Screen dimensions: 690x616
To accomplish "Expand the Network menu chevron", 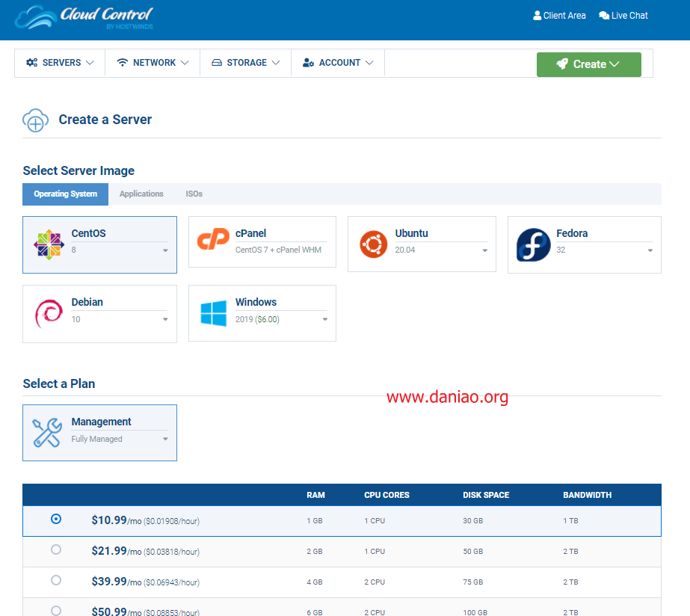I will pos(185,63).
